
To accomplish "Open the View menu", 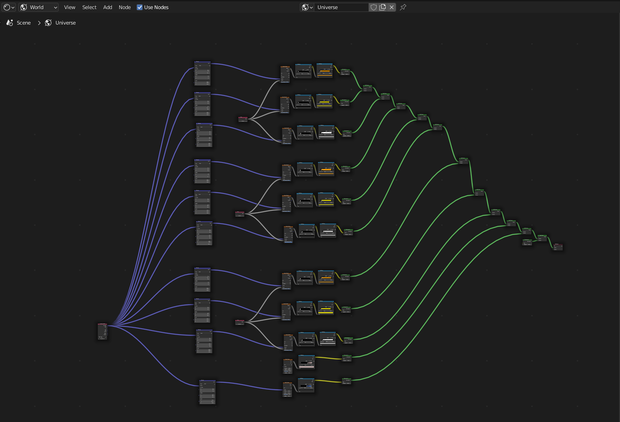I will (x=70, y=7).
